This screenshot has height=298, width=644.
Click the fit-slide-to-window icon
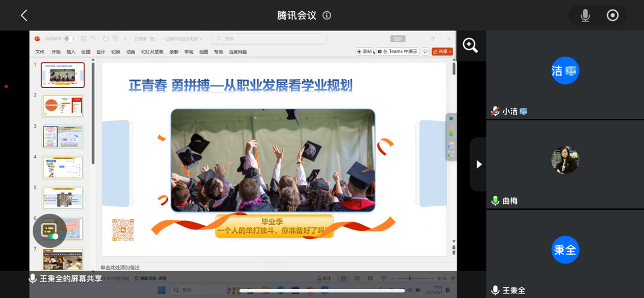coord(453,278)
